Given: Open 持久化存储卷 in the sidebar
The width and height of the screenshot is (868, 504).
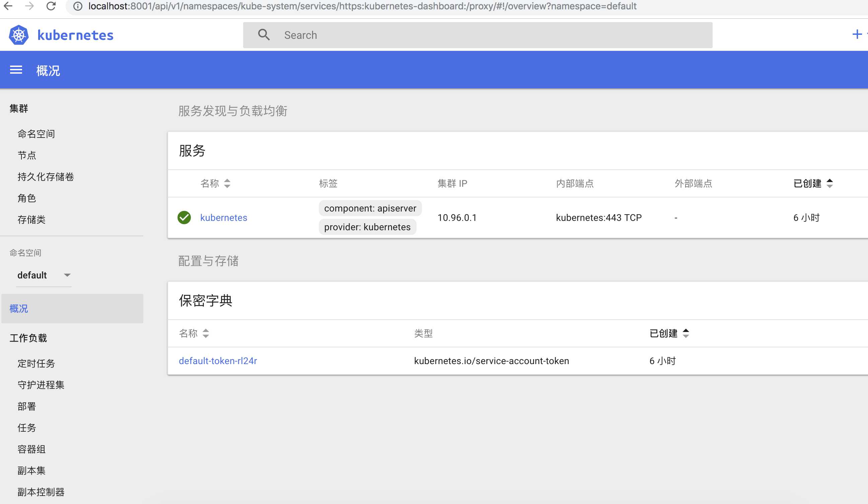Looking at the screenshot, I should click(x=46, y=177).
